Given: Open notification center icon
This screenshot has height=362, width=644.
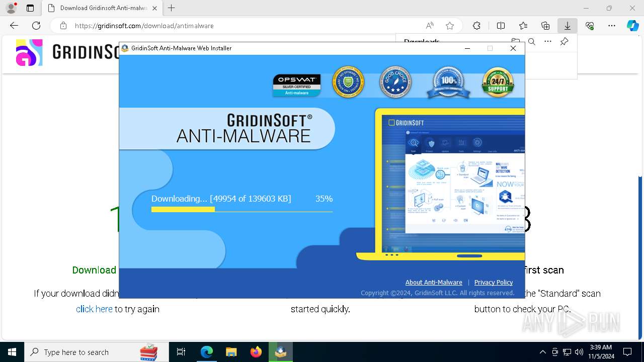Looking at the screenshot, I should pos(627,352).
